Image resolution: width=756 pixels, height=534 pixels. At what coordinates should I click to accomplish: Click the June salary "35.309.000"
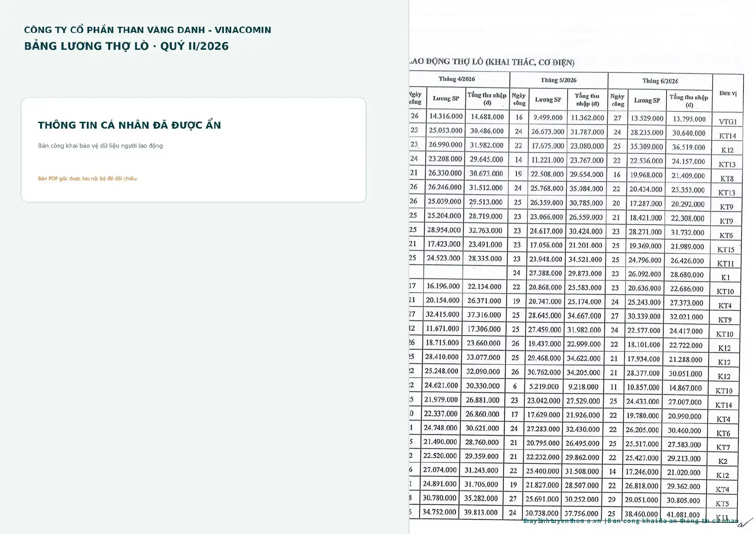pyautogui.click(x=647, y=147)
